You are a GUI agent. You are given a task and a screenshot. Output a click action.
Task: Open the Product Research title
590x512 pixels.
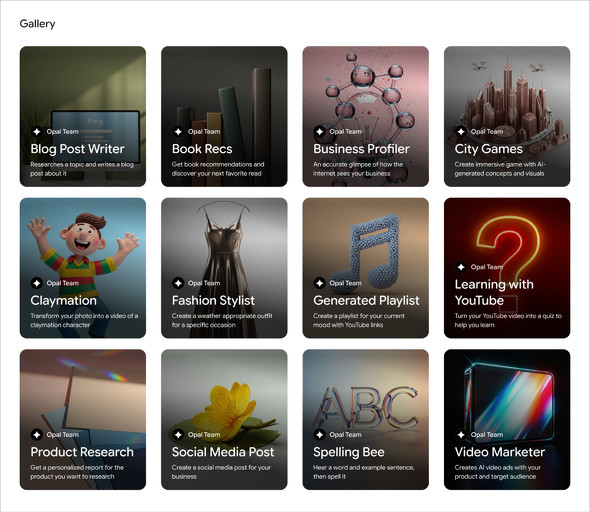(82, 452)
